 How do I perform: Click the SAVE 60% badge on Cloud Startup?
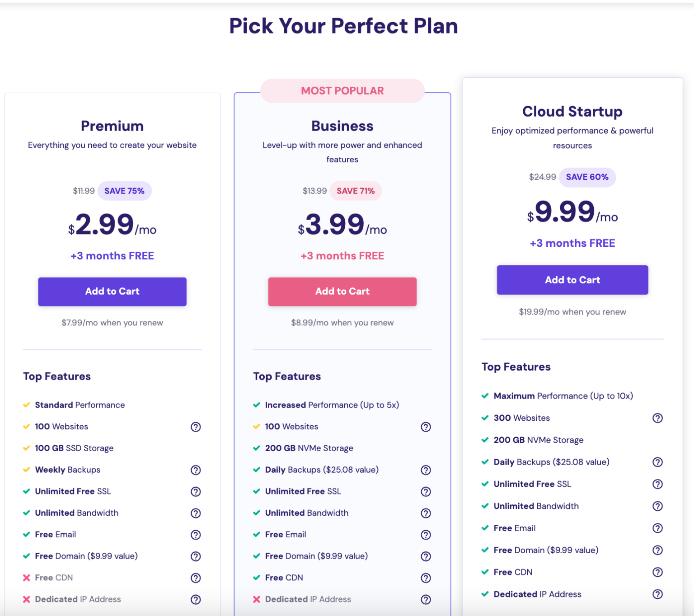click(587, 177)
